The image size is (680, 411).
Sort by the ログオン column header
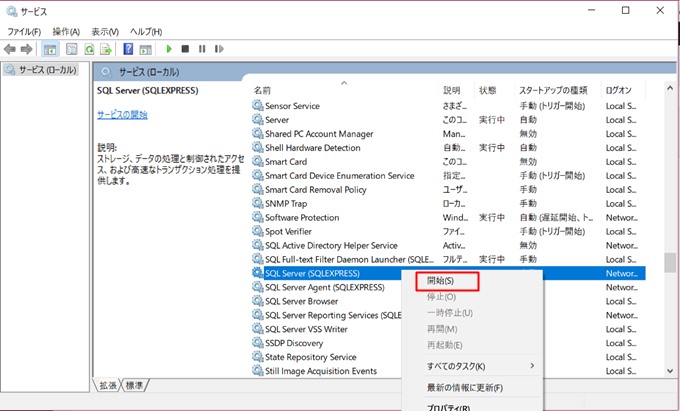click(618, 90)
